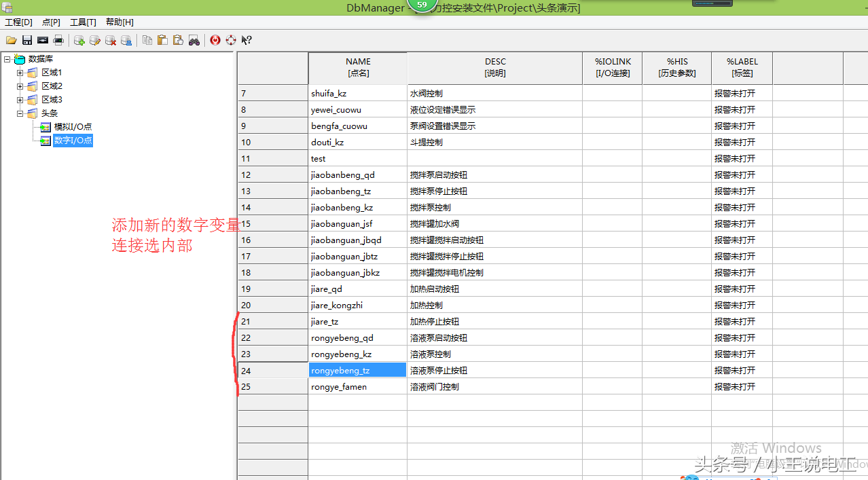Click the NAME [点名] column header

click(358, 68)
